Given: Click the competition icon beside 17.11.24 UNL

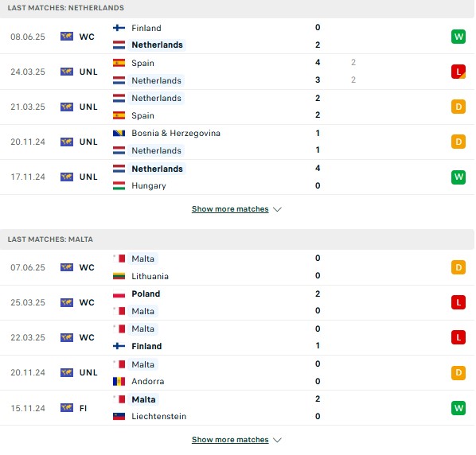Looking at the screenshot, I should 67,177.
